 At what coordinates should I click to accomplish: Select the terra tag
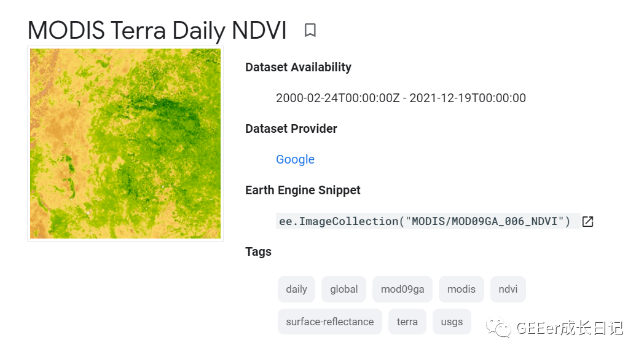click(407, 321)
